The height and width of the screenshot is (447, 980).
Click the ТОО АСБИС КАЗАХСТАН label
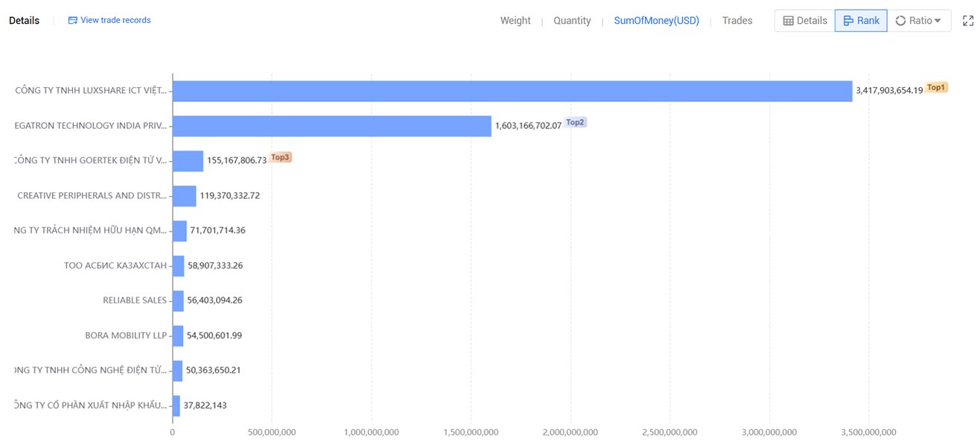[x=115, y=266]
